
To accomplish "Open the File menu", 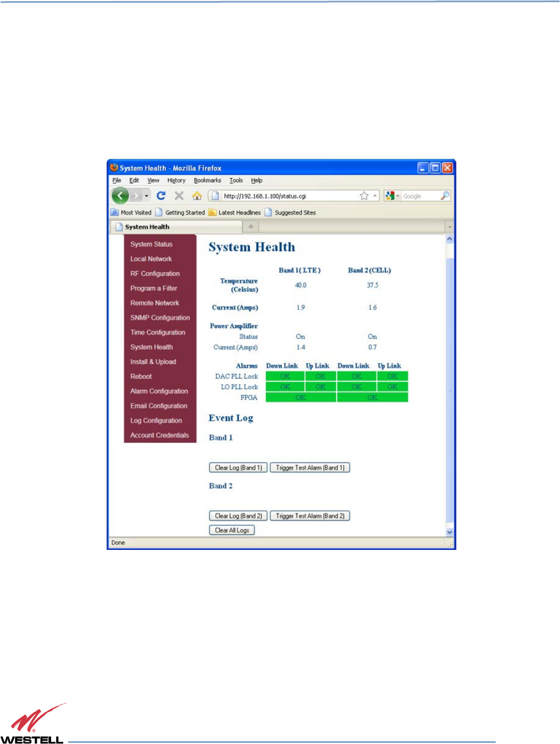I will pyautogui.click(x=117, y=180).
